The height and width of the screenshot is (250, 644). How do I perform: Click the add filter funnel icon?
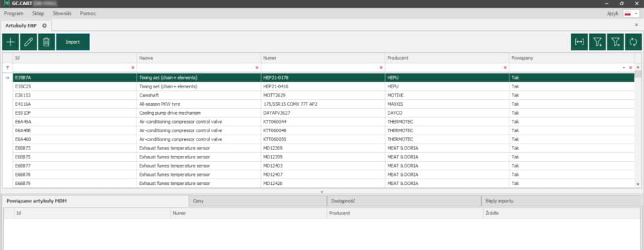pyautogui.click(x=597, y=42)
